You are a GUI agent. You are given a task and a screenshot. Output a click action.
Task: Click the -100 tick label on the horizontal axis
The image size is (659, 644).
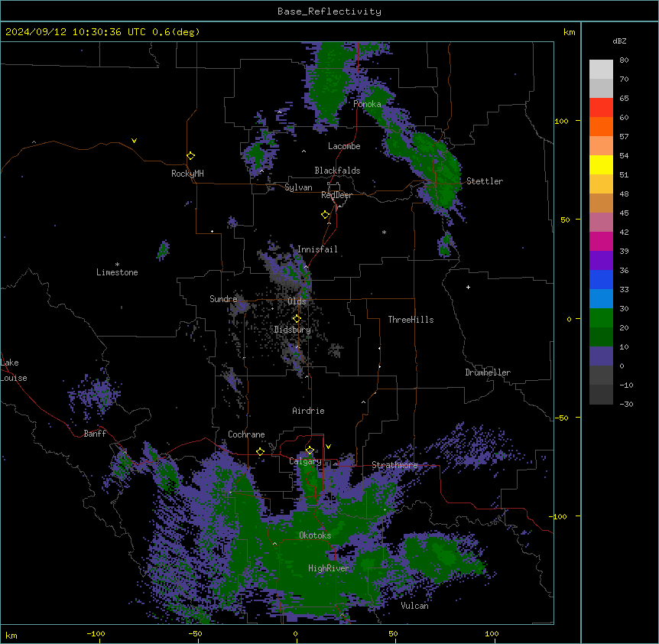pyautogui.click(x=96, y=633)
